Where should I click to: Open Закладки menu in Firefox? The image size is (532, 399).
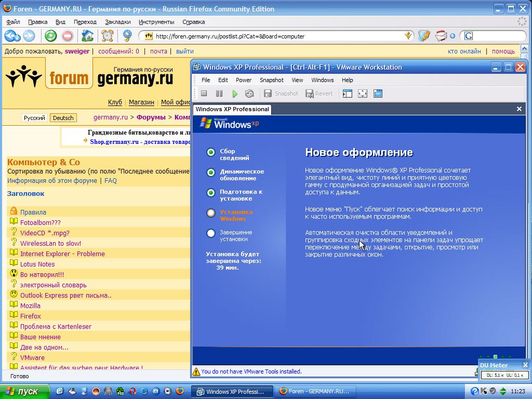click(118, 22)
